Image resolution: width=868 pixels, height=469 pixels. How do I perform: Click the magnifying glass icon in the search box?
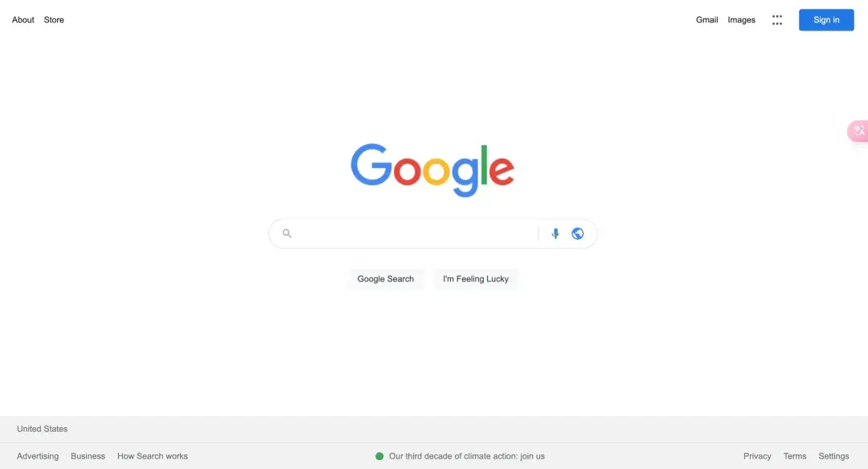coord(287,233)
